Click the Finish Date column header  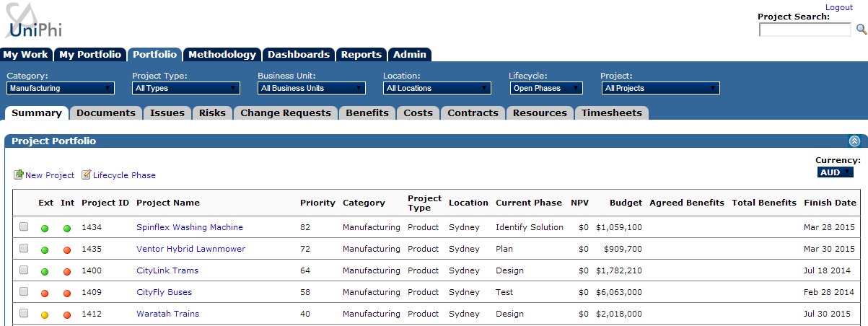click(x=830, y=203)
